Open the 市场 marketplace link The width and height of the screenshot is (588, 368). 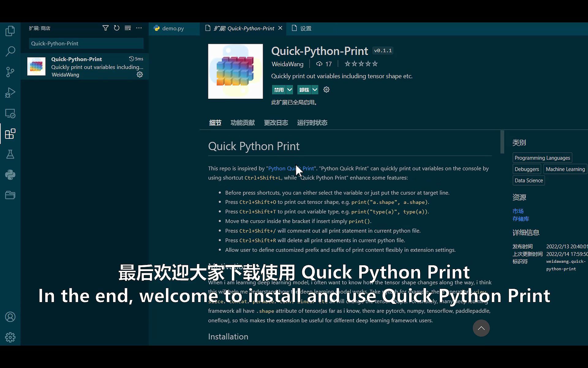[x=518, y=211]
